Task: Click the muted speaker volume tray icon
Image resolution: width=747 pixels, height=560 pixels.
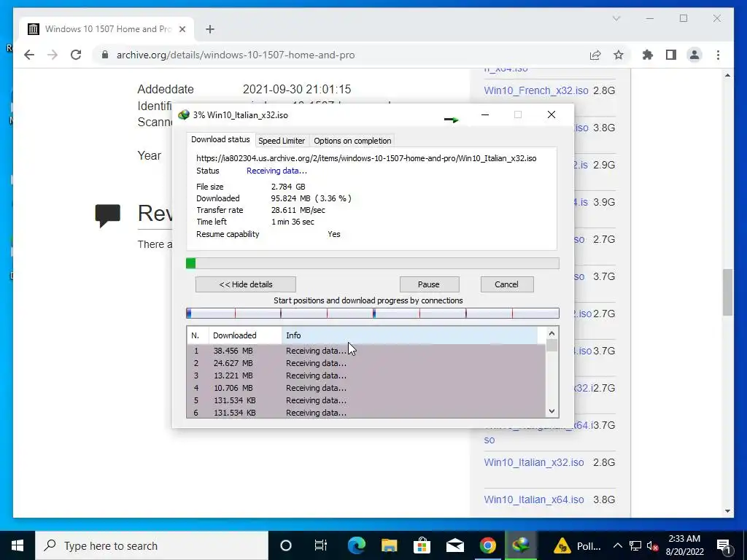Action: tap(653, 545)
